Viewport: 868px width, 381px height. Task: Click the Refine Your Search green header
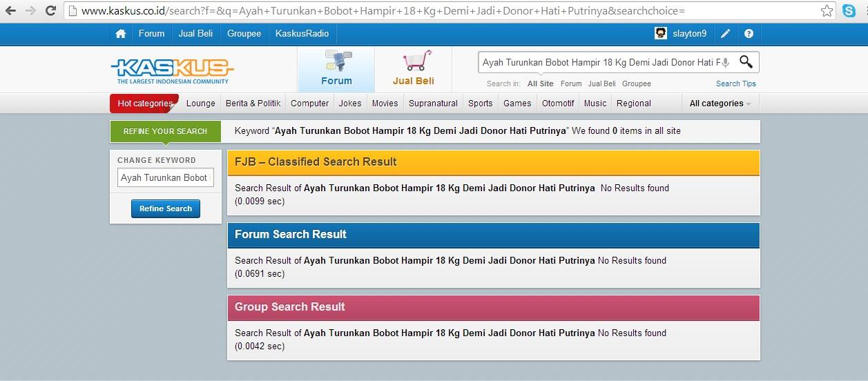tap(166, 131)
